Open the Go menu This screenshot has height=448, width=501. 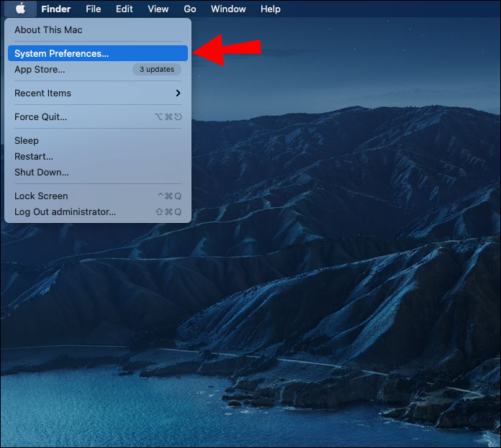click(x=190, y=9)
